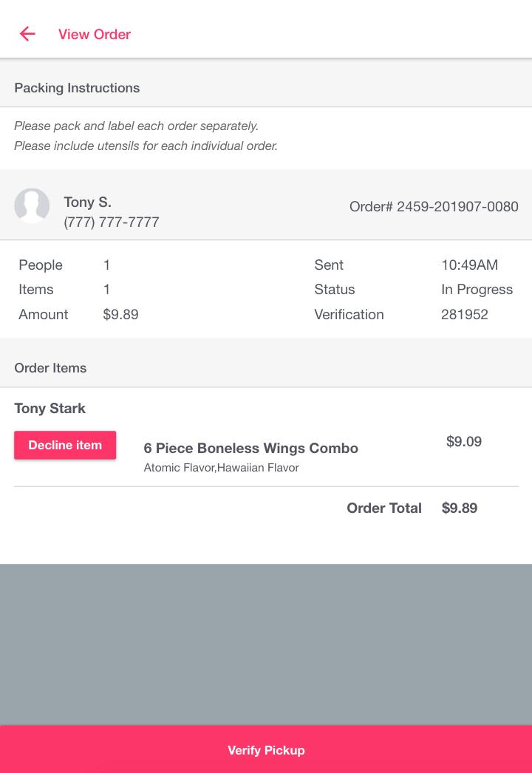This screenshot has width=532, height=773.
Task: Select the Order Total amount $9.89
Action: tap(460, 508)
